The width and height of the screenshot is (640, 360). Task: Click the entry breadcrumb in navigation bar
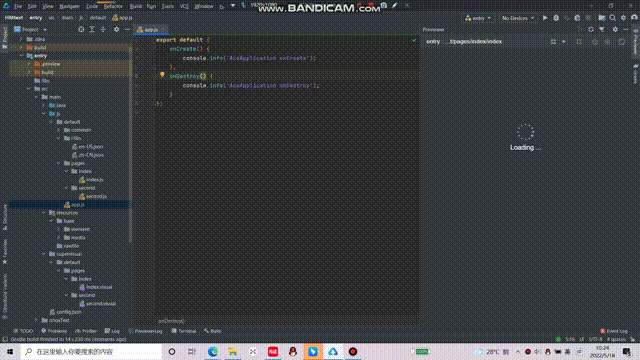tap(36, 18)
